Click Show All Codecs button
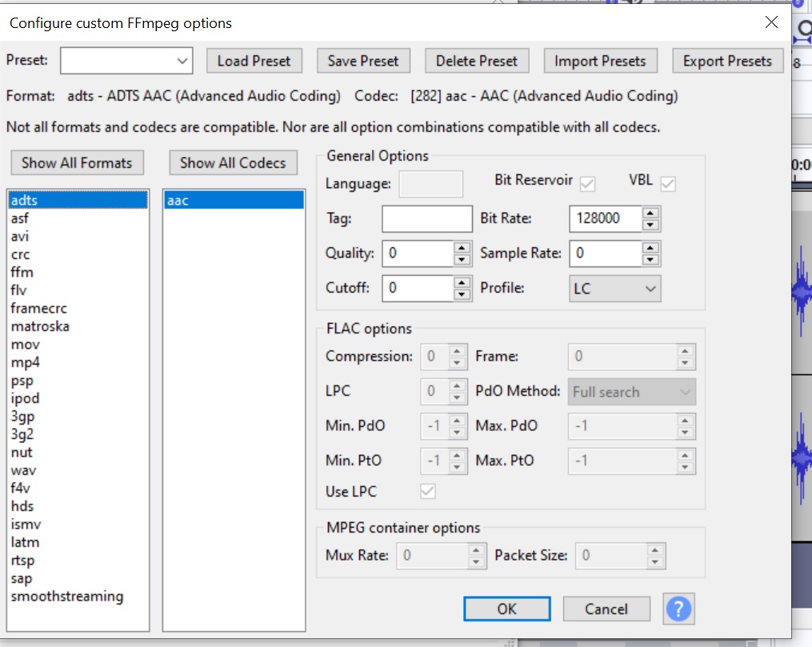 (233, 163)
